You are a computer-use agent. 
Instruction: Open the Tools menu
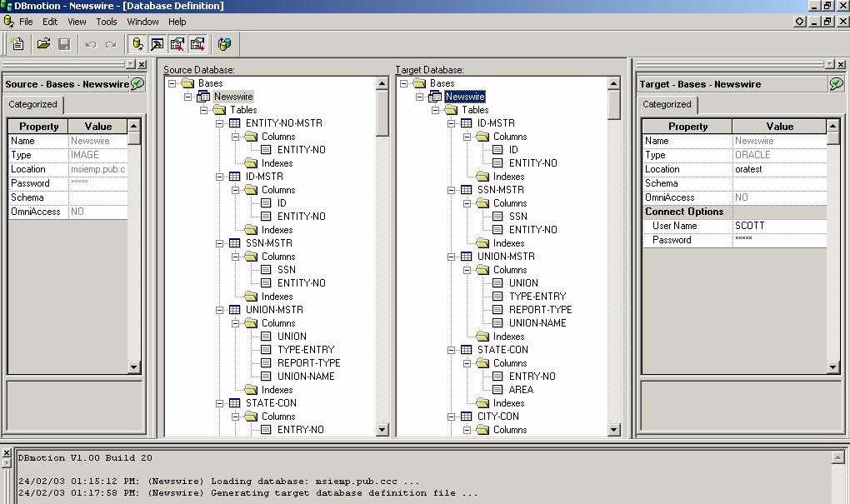coord(107,22)
